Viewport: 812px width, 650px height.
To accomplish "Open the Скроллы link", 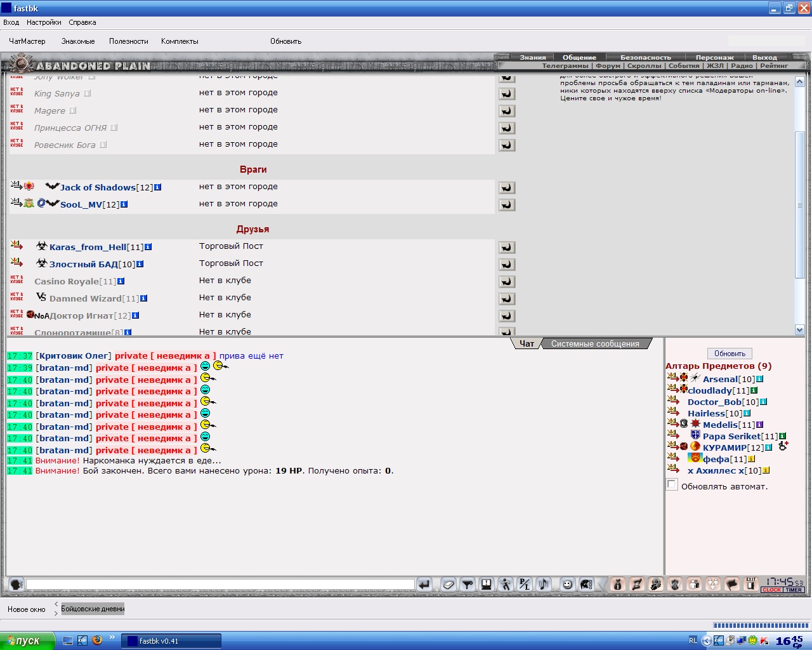I will pos(645,65).
